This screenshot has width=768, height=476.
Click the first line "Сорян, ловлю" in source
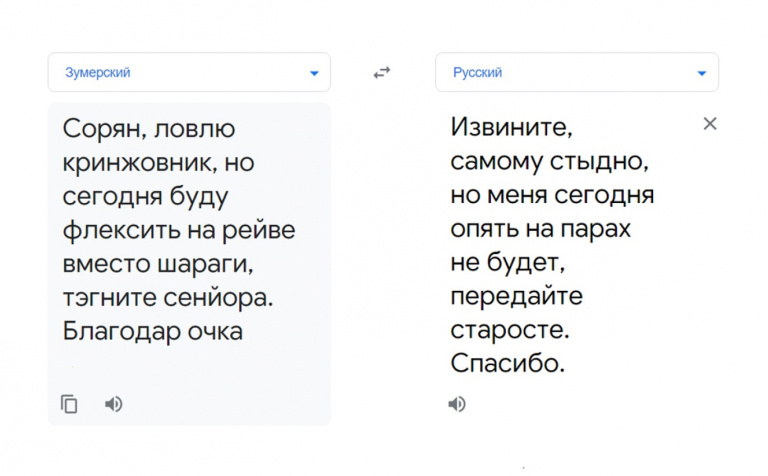[148, 128]
